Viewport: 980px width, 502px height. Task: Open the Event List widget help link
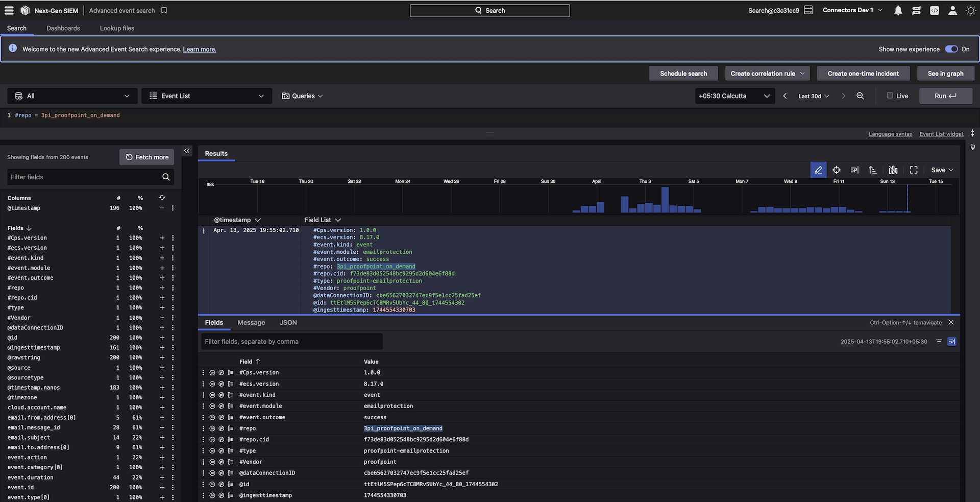click(x=942, y=134)
